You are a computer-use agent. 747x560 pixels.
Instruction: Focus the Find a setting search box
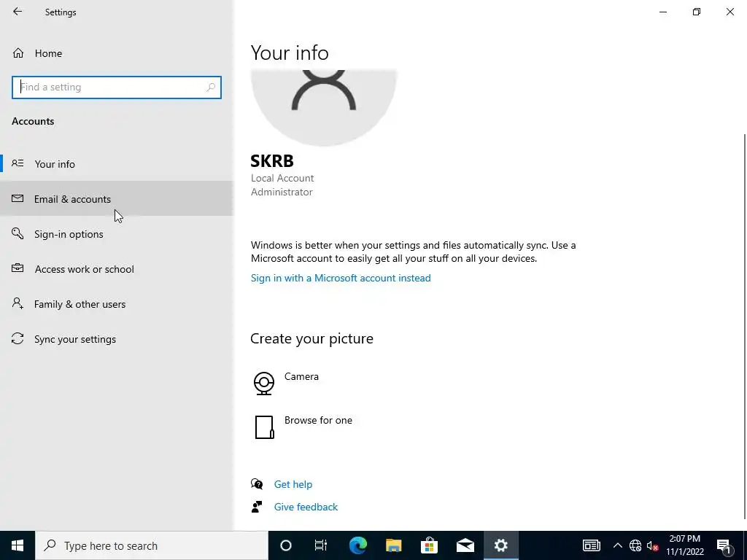click(x=116, y=87)
